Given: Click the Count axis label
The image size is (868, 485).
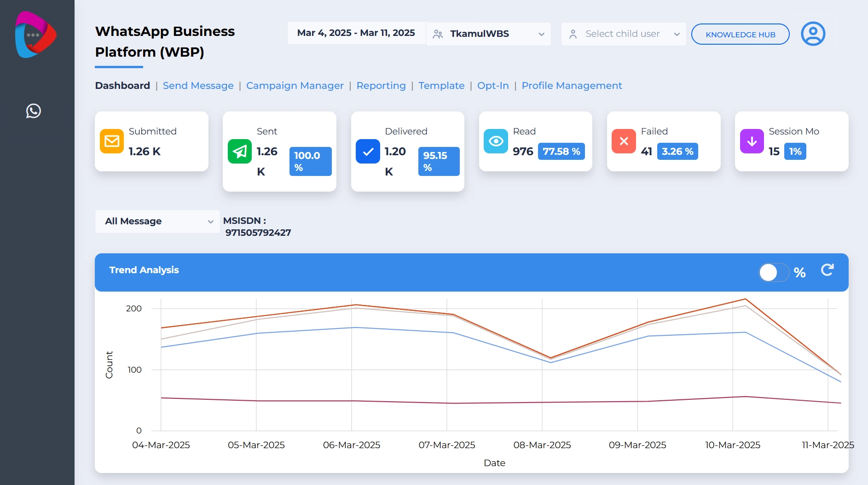Looking at the screenshot, I should [109, 365].
